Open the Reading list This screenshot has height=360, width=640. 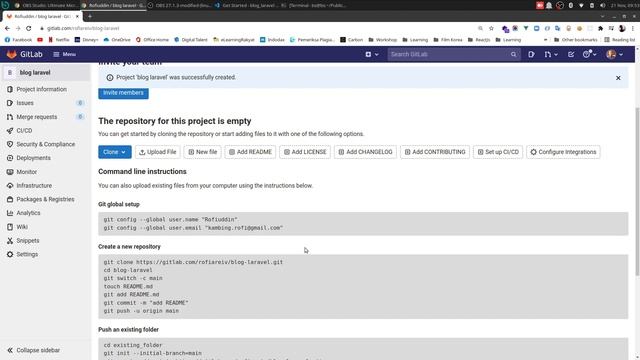click(x=619, y=40)
